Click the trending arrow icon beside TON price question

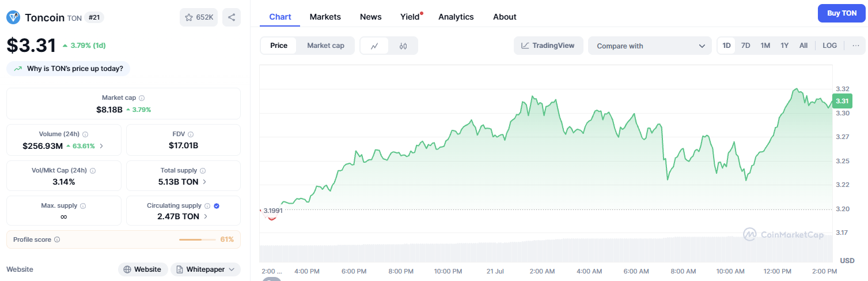18,69
